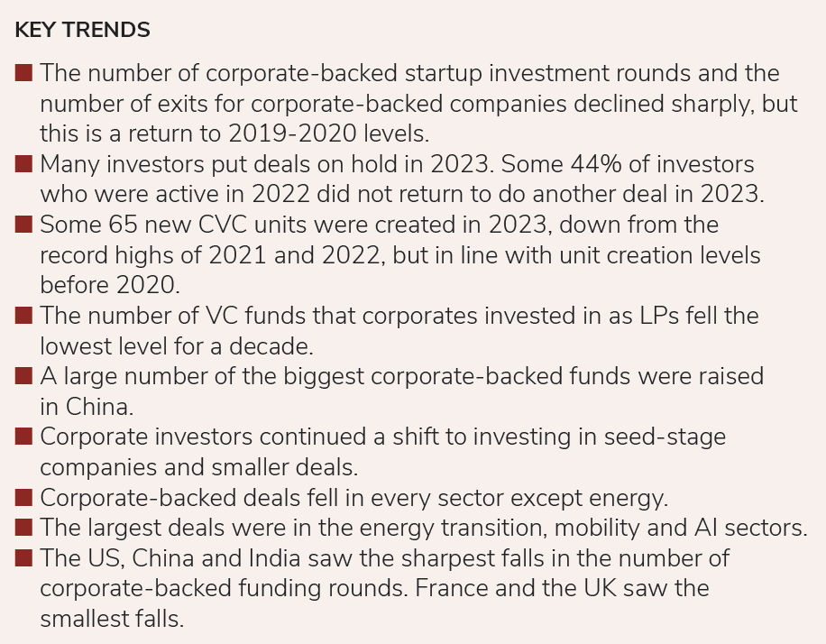
Task: Click the bullet before 'Corporate investors continued a shift'
Action: point(24,437)
